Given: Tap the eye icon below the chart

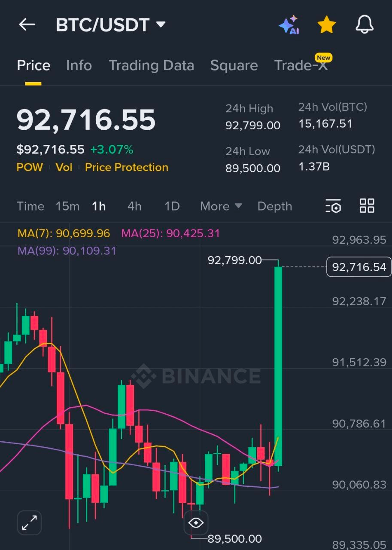Looking at the screenshot, I should (196, 522).
